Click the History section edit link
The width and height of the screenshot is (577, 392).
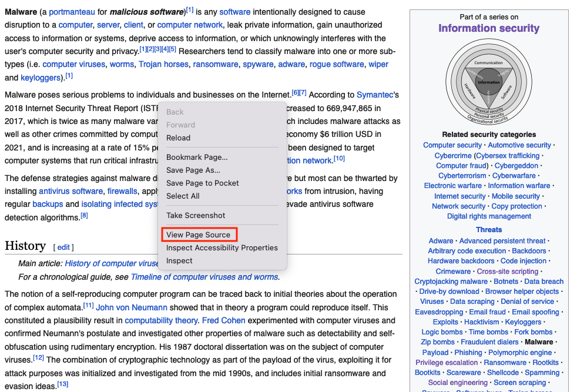63,247
